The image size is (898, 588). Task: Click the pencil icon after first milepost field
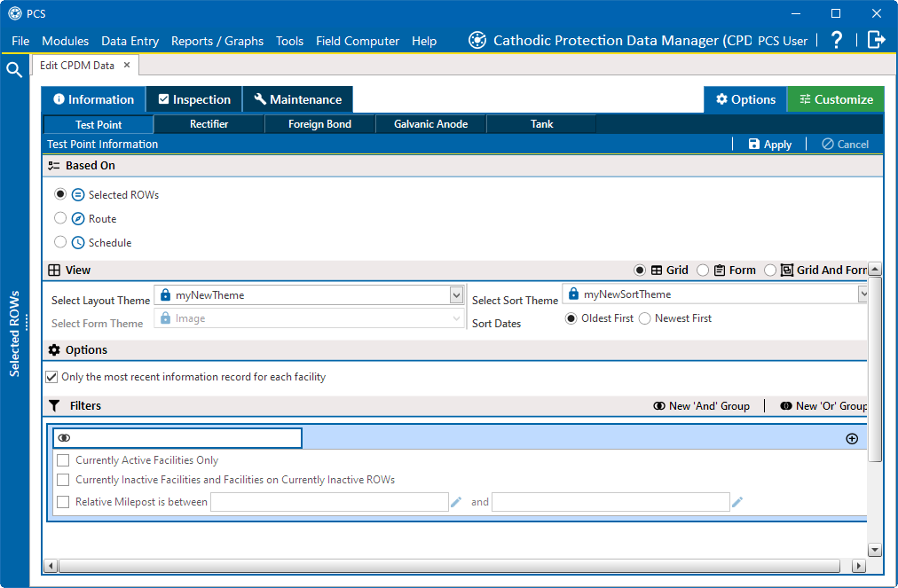coord(456,502)
